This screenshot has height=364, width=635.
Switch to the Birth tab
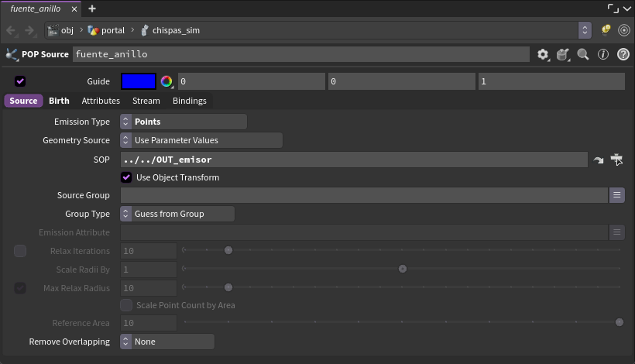click(x=59, y=101)
